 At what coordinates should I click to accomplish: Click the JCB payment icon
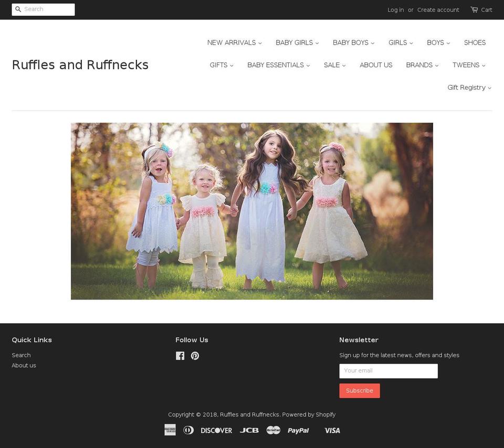click(x=249, y=430)
